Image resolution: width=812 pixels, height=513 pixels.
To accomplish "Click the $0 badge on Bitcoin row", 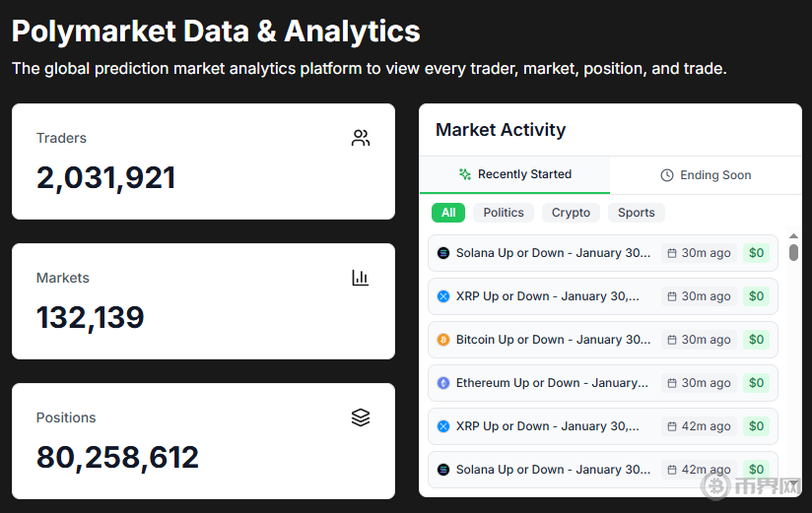I will [756, 340].
